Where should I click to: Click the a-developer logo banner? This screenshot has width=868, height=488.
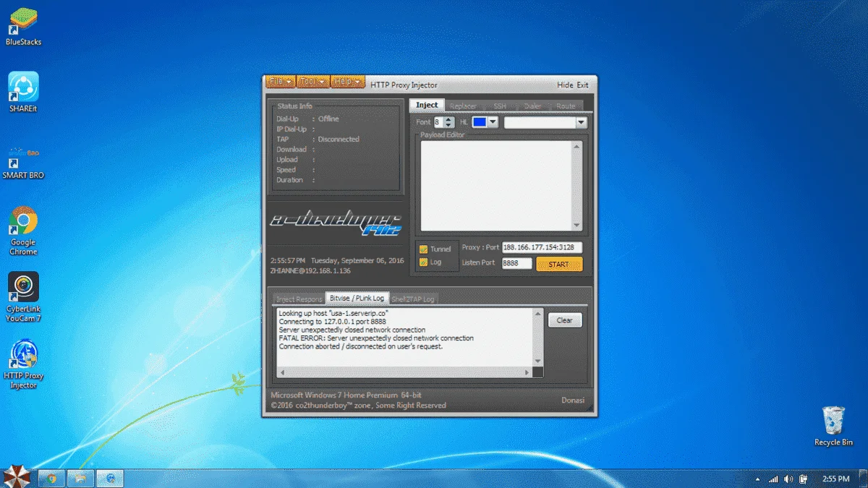[x=336, y=222]
